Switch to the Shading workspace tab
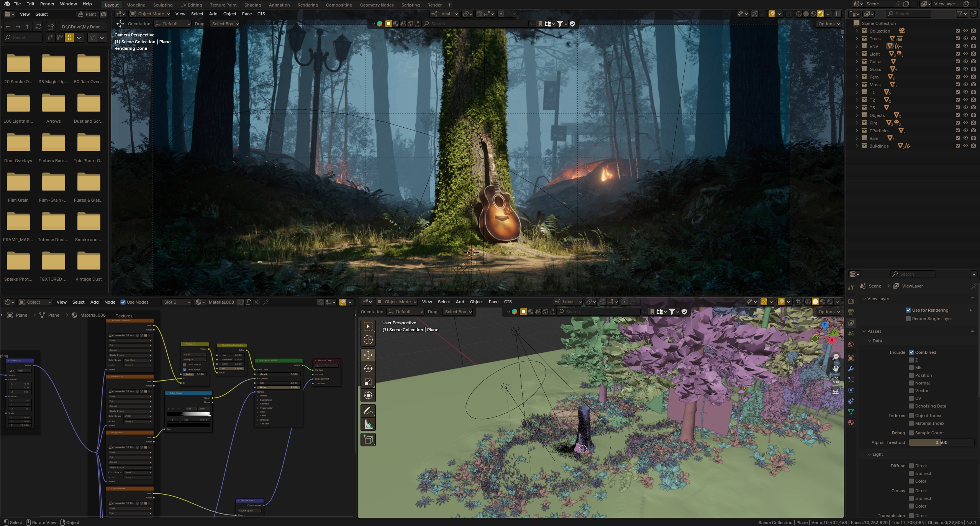Screen dimensions: 980x526 252,5
